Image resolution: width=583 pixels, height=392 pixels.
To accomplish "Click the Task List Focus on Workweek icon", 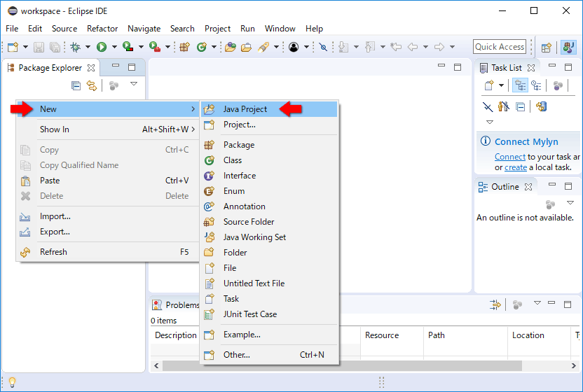I will (558, 85).
